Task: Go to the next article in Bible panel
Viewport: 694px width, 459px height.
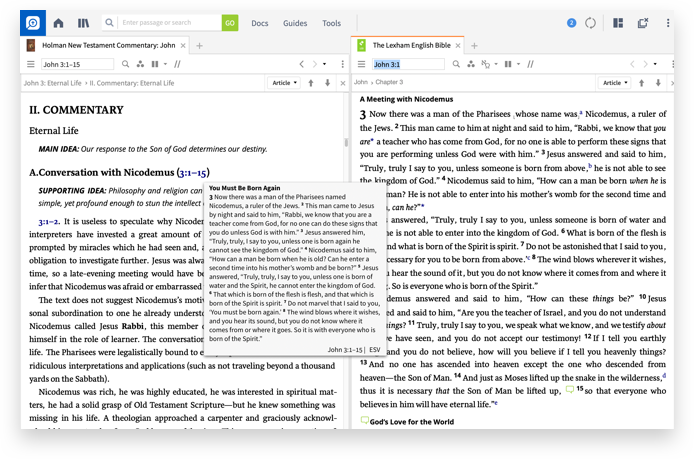Action: coord(658,83)
